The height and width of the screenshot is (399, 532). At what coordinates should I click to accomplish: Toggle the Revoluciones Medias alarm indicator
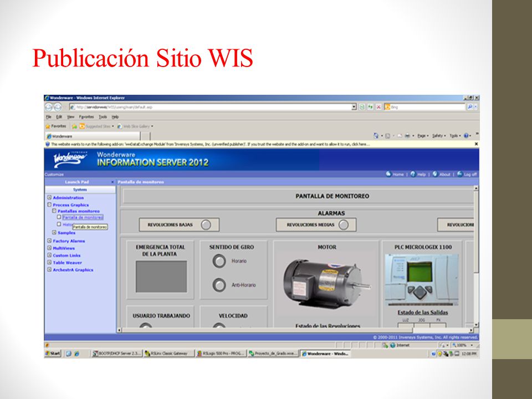(344, 224)
